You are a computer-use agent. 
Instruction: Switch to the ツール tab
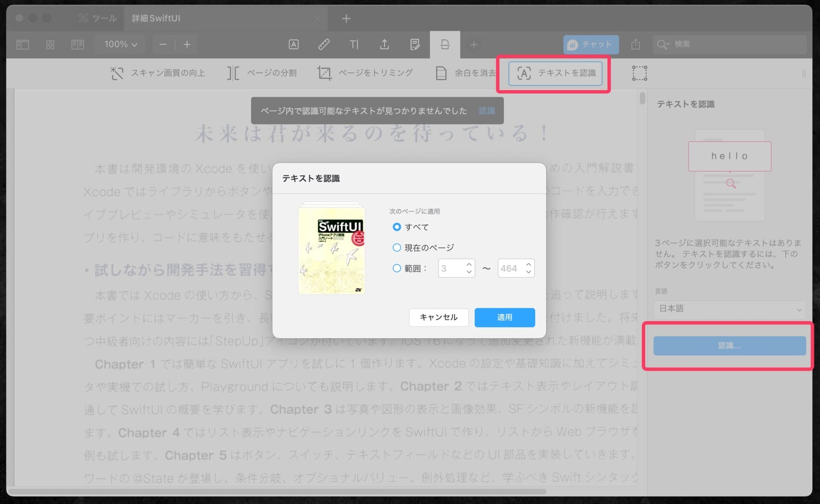(98, 18)
